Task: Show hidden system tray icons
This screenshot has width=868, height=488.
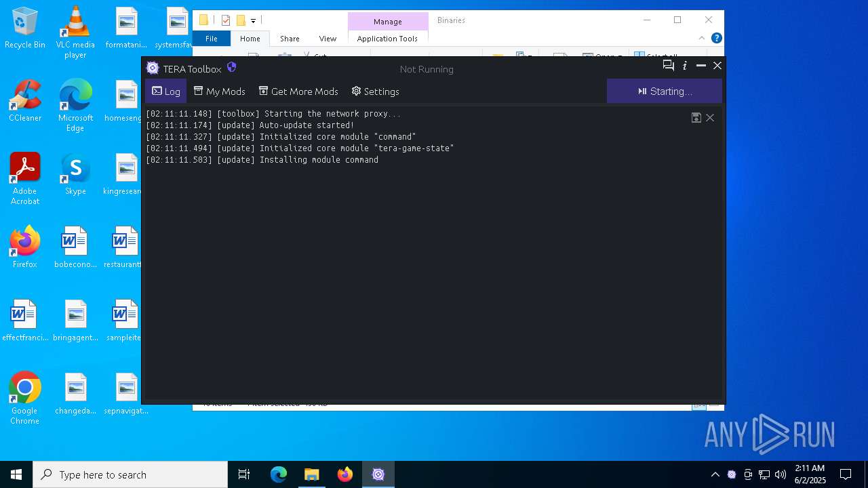Action: (x=715, y=474)
